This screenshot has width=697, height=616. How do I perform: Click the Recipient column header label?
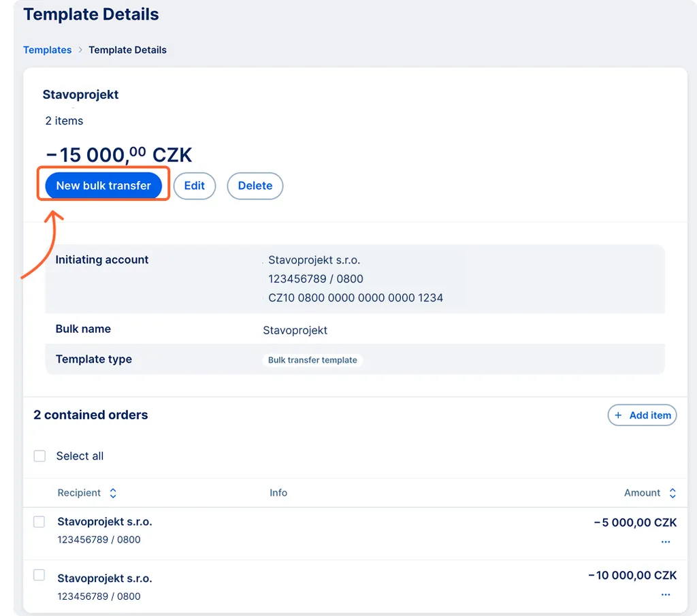tap(79, 493)
